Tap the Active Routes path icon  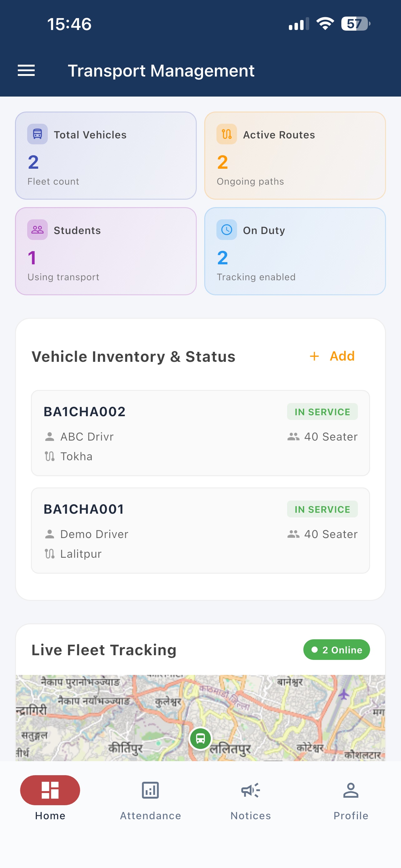click(x=227, y=134)
